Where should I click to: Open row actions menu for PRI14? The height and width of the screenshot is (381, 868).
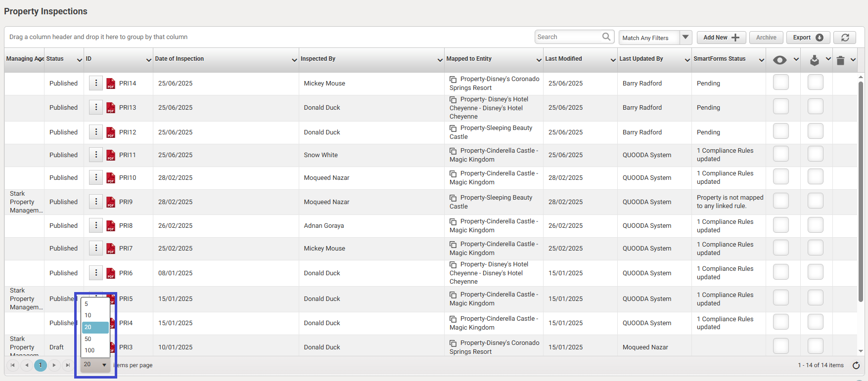coord(96,83)
